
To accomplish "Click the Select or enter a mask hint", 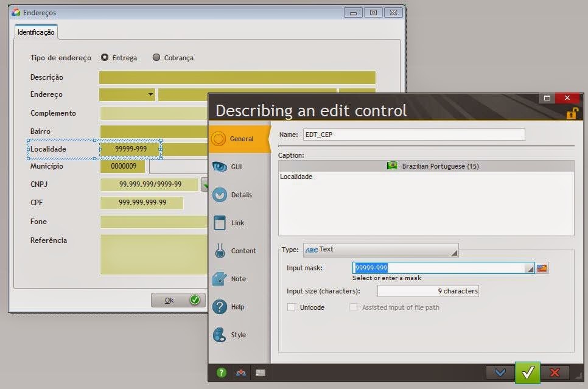I will tap(387, 278).
